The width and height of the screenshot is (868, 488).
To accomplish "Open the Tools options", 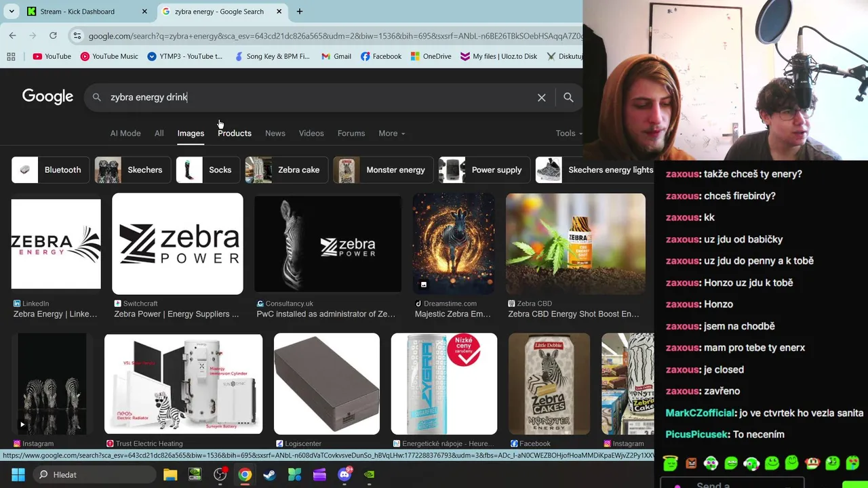I will [x=568, y=134].
